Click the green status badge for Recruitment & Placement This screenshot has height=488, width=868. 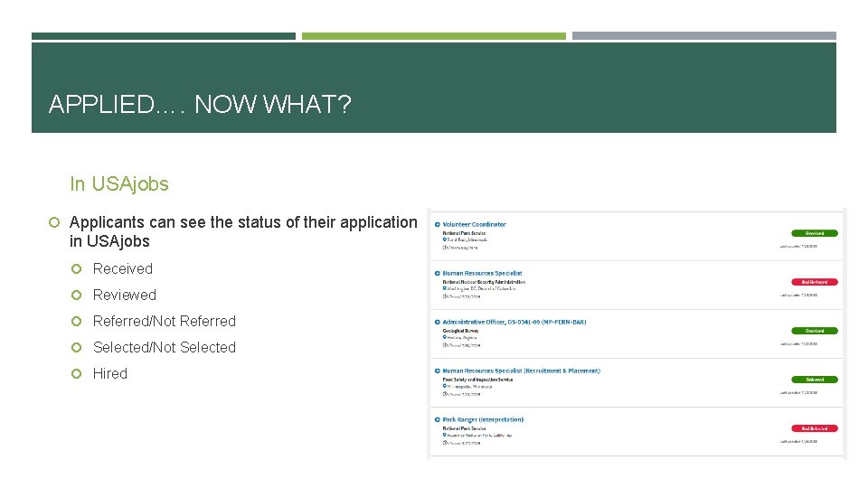pyautogui.click(x=815, y=380)
